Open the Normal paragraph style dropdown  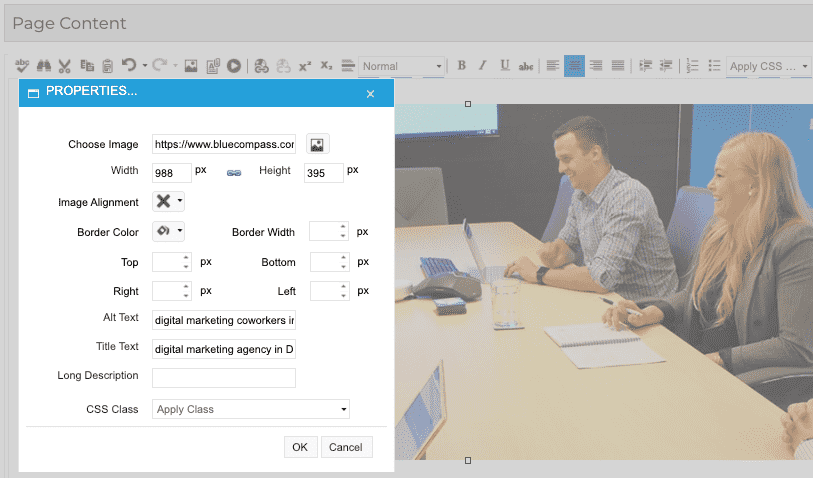401,66
